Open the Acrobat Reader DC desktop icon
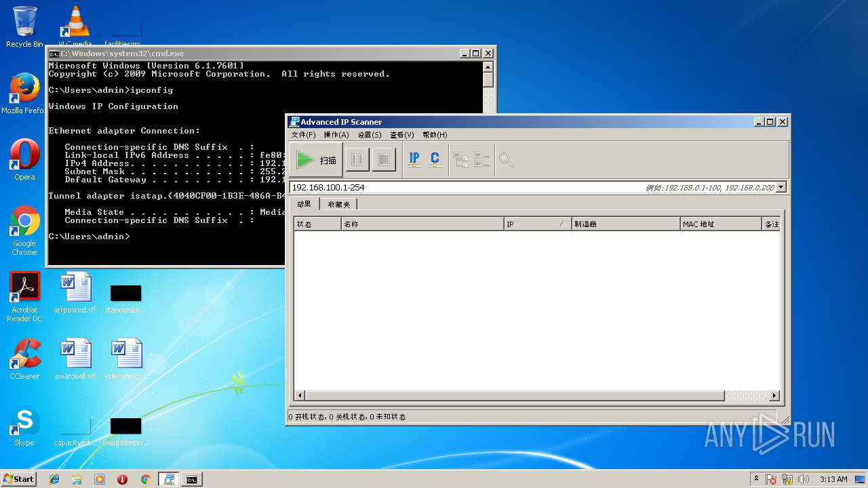Image resolution: width=868 pixels, height=488 pixels. tap(24, 297)
